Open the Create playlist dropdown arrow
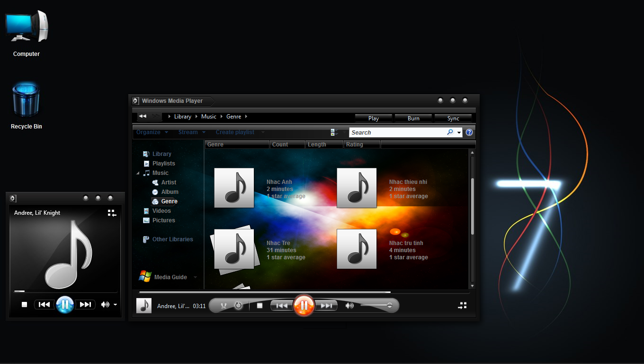 click(263, 132)
